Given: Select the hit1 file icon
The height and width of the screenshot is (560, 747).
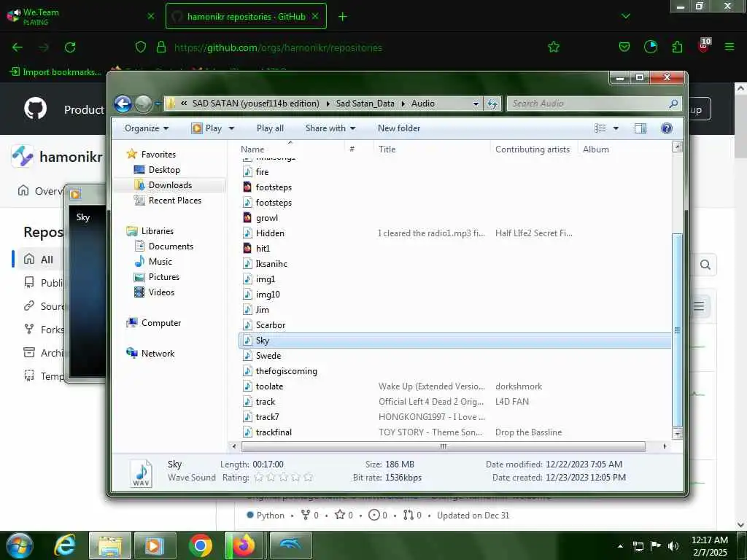Looking at the screenshot, I should pos(247,248).
